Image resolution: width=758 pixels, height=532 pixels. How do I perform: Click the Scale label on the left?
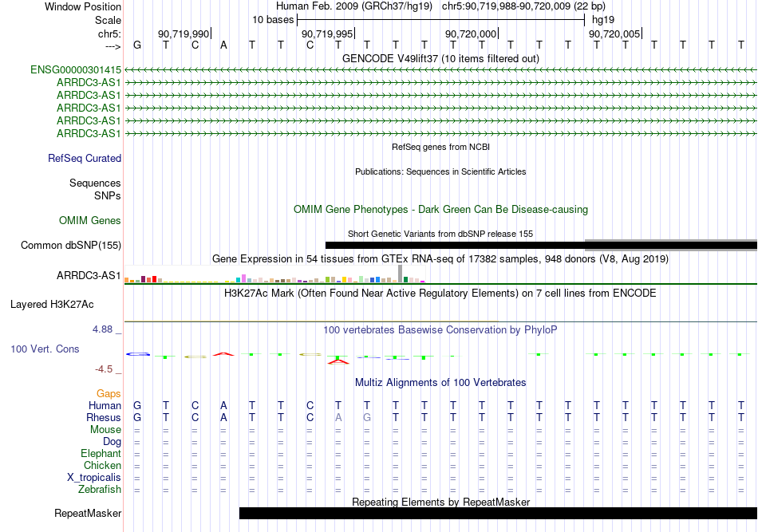tap(108, 20)
